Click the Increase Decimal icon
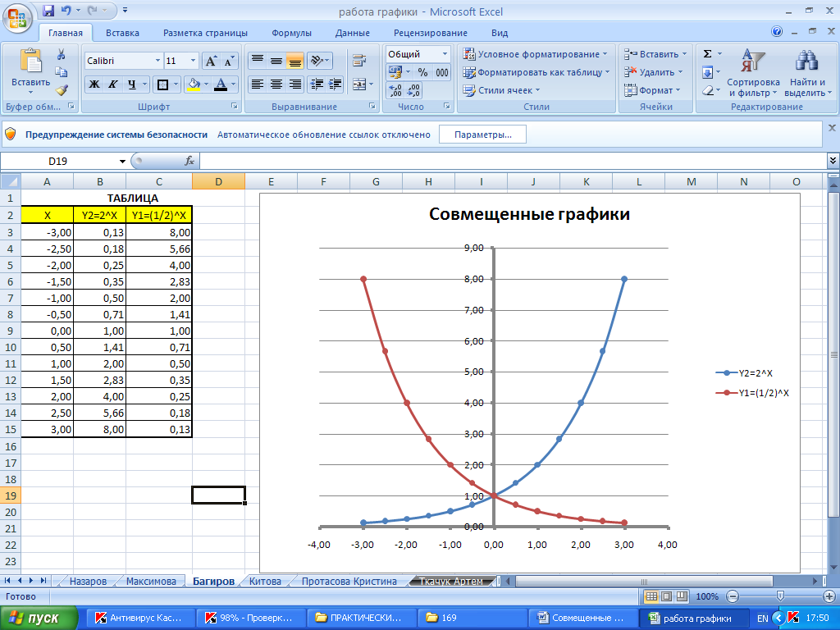840x630 pixels. (x=395, y=90)
